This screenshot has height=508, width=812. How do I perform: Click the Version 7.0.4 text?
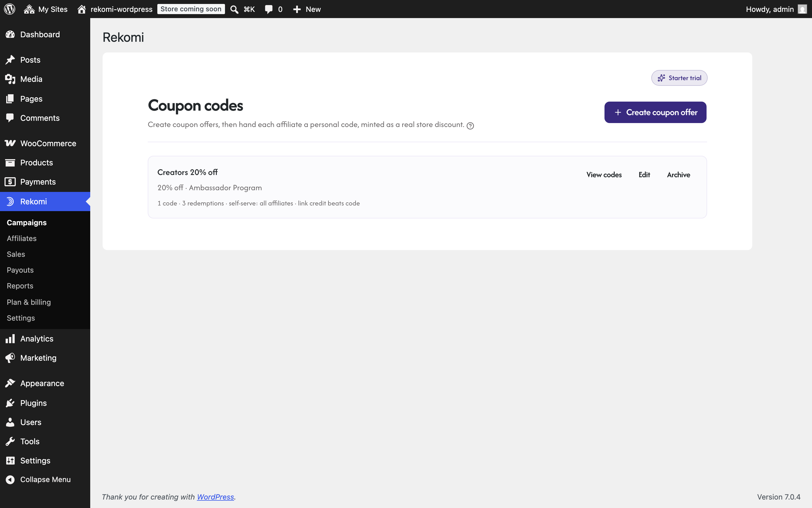(x=778, y=497)
